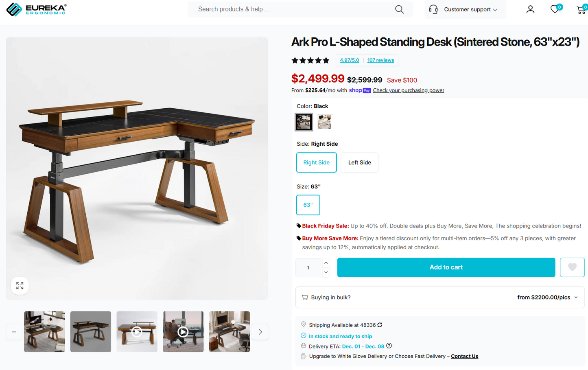The image size is (588, 370).
Task: Click the wishlist heart icon in the header
Action: [554, 9]
